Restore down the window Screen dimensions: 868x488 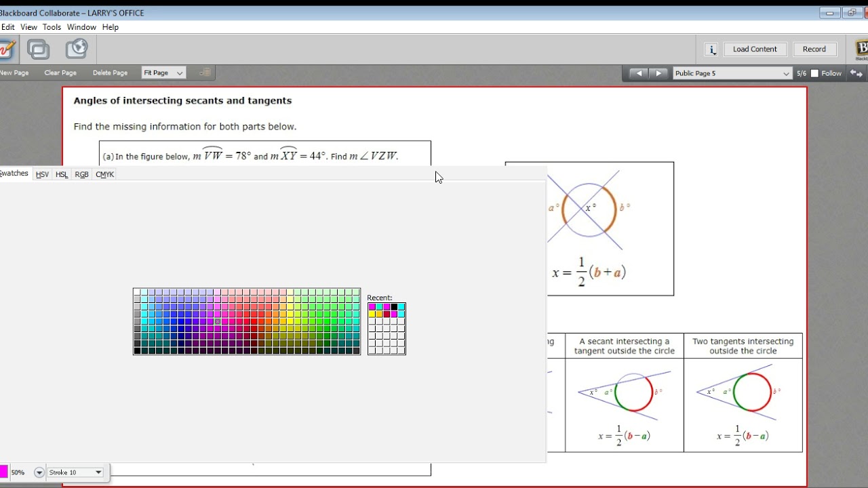click(853, 13)
